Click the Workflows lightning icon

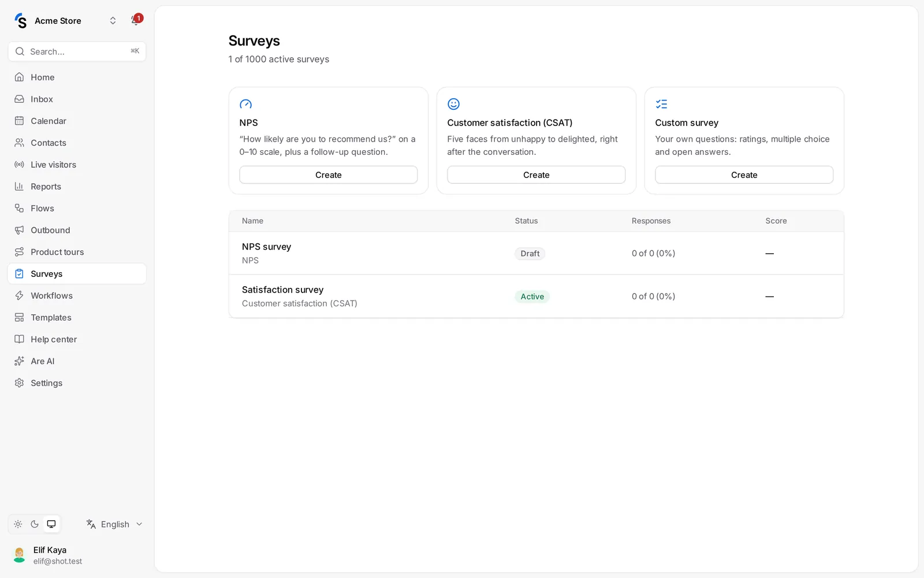coord(19,295)
